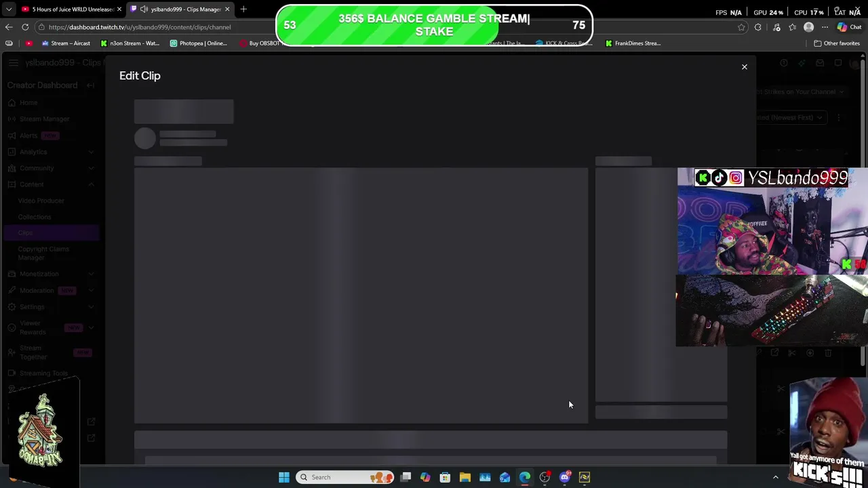Open the Settings and more menu
868x488 pixels.
[x=825, y=27]
